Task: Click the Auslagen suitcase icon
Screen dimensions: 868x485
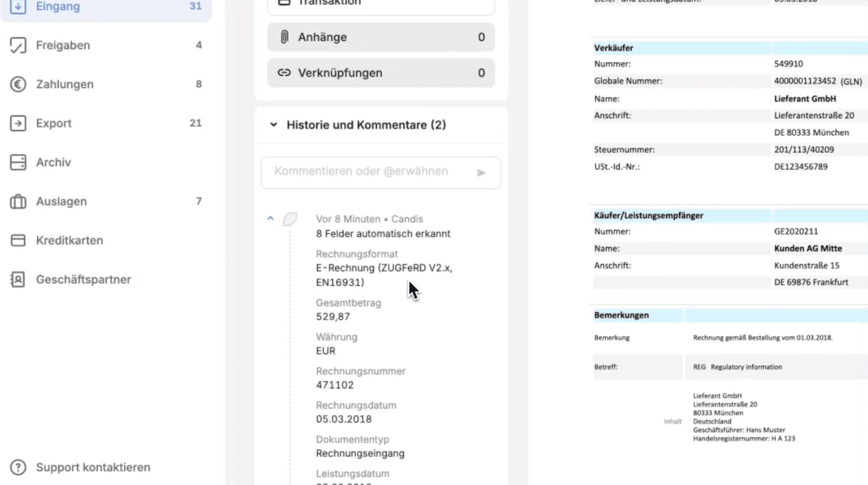Action: (x=18, y=201)
